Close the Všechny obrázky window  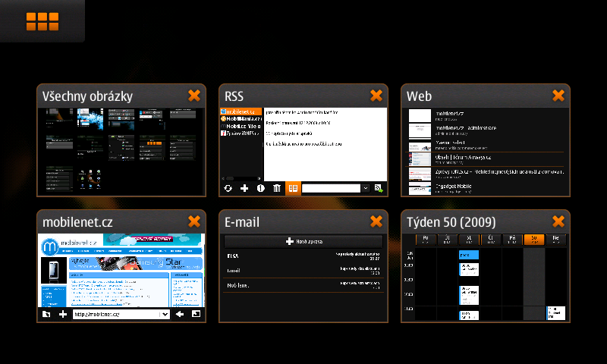coord(194,95)
